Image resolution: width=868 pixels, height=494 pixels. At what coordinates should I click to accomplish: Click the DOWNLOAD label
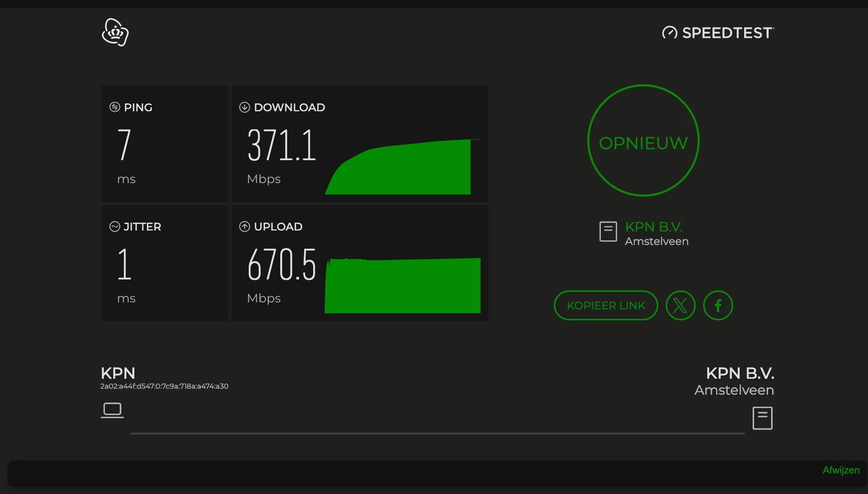290,107
